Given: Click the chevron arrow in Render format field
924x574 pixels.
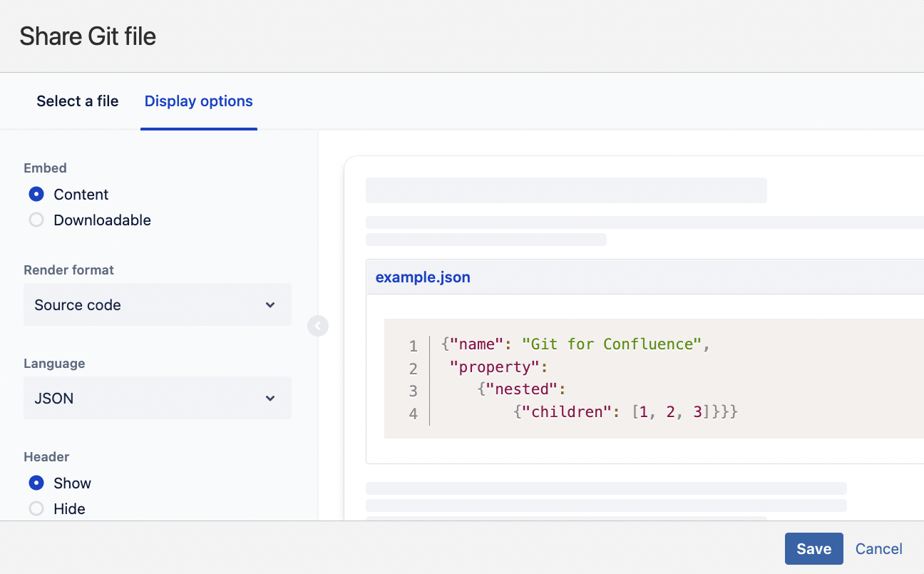Looking at the screenshot, I should (x=270, y=305).
